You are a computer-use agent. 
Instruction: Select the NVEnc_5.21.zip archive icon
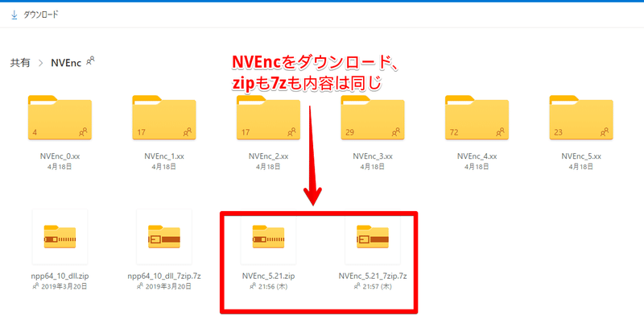click(269, 237)
